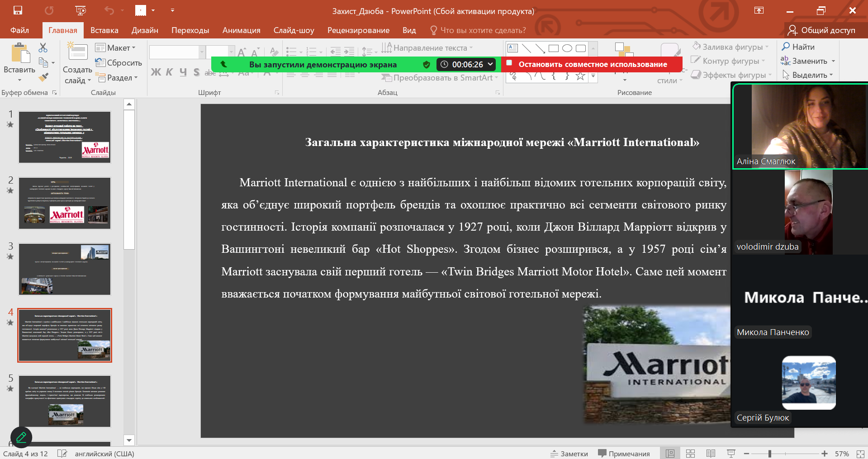The image size is (868, 459).
Task: Click the zoom slider handle
Action: [x=769, y=454]
